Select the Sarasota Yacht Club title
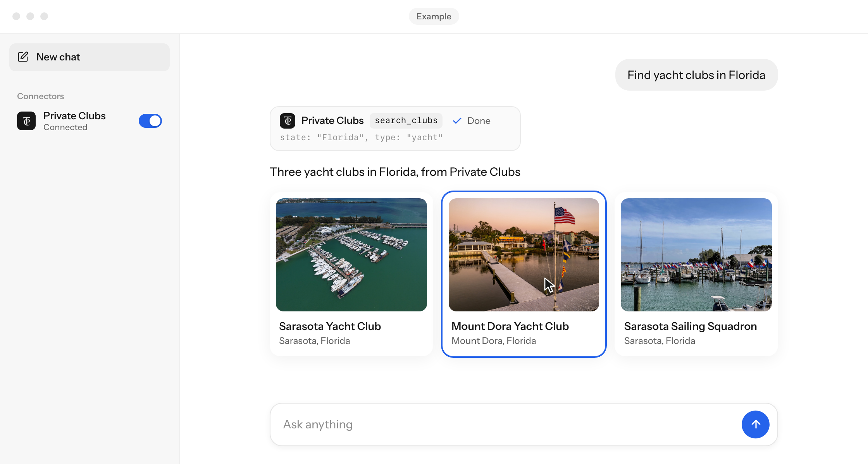 click(330, 326)
